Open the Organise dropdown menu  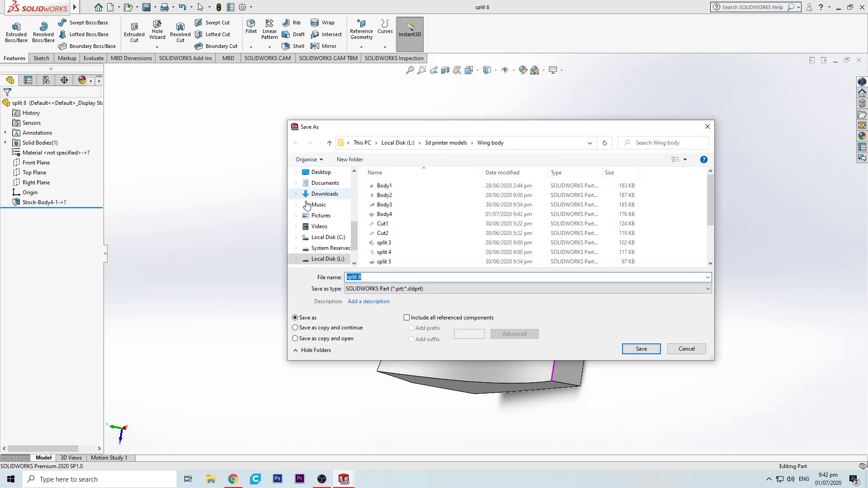pyautogui.click(x=309, y=160)
